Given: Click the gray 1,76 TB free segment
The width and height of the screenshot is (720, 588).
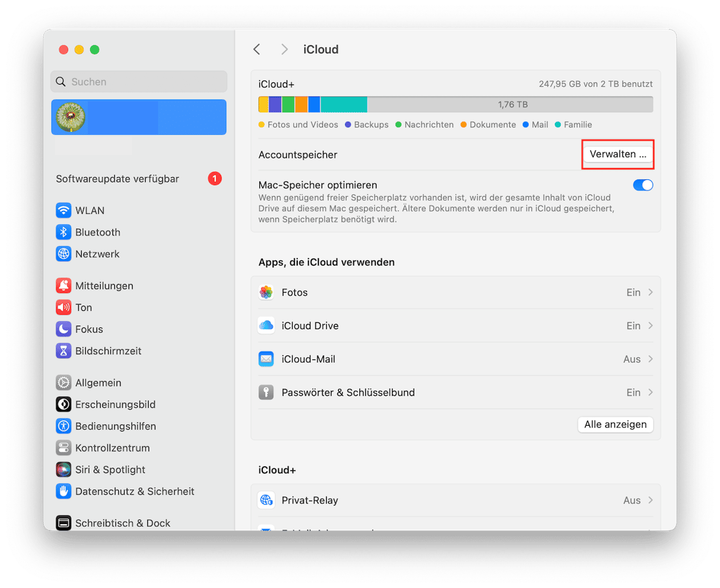Looking at the screenshot, I should 510,104.
